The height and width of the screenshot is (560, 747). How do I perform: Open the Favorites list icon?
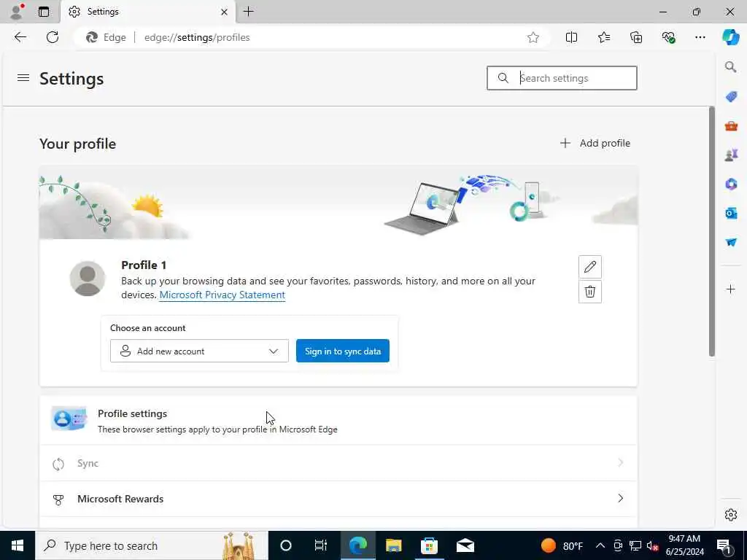coord(603,37)
